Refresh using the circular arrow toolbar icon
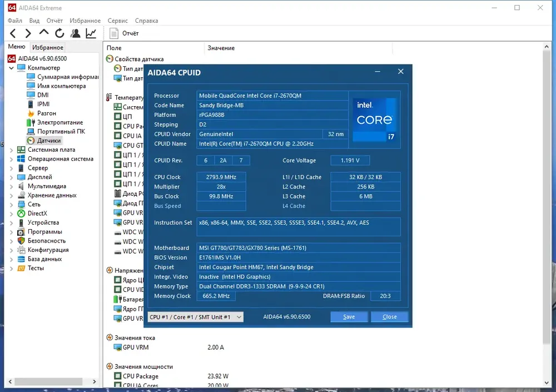This screenshot has width=556, height=392. click(59, 33)
